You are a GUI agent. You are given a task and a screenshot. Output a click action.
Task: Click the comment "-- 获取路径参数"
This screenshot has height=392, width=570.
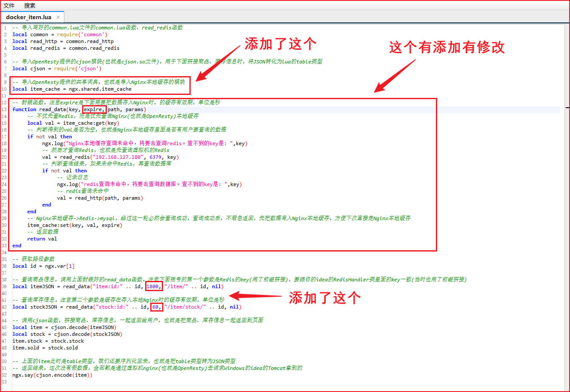tap(33, 259)
